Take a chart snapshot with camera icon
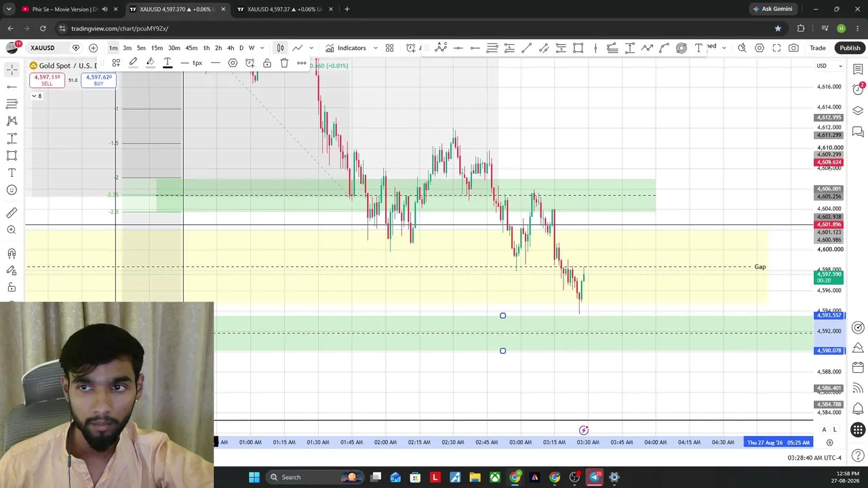The width and height of the screenshot is (868, 488). [793, 48]
